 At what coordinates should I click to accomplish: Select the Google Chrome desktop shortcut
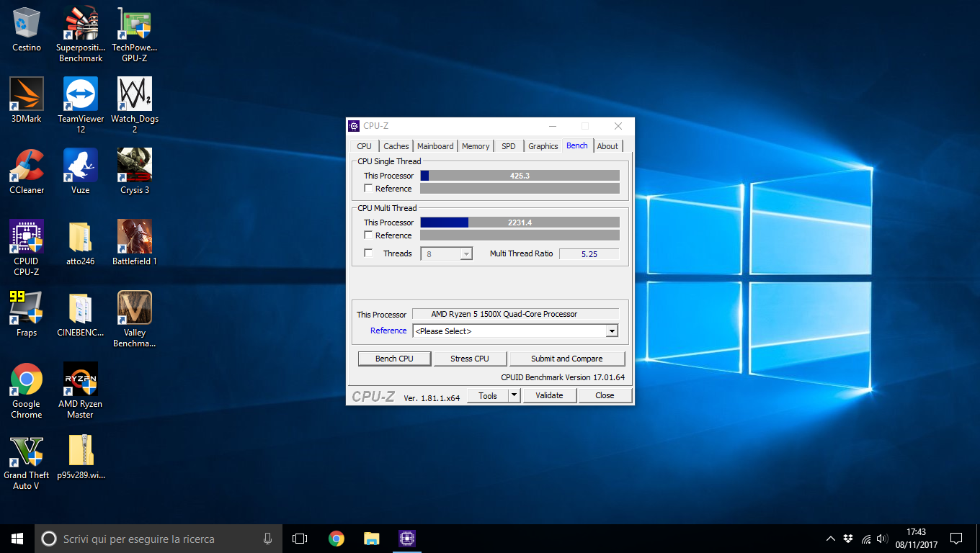click(x=27, y=390)
